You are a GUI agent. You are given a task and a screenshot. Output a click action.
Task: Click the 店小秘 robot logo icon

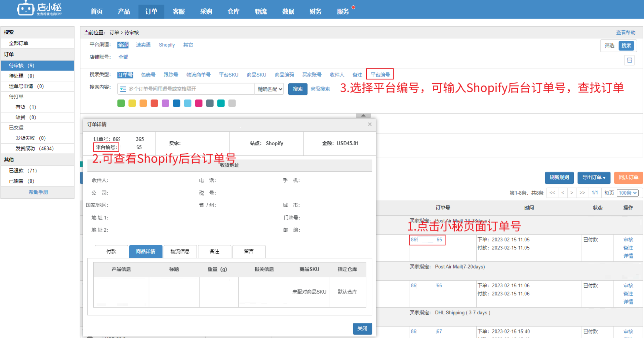[x=25, y=9]
